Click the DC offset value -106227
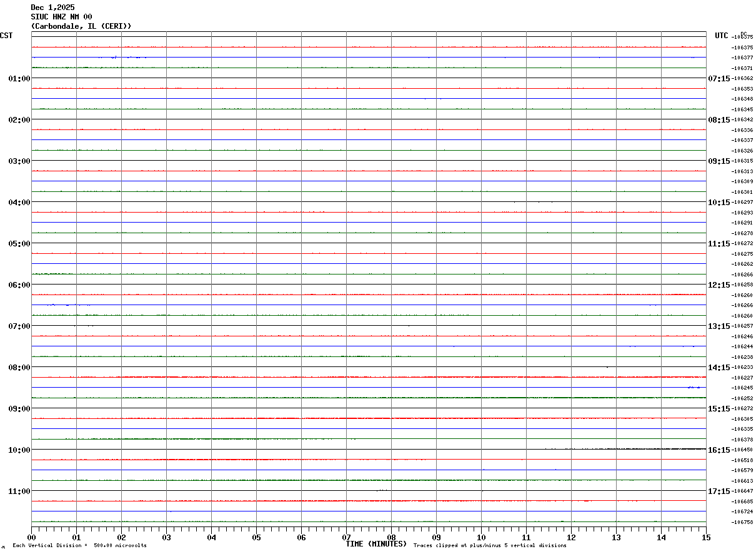This screenshot has height=554, width=756. coord(742,378)
